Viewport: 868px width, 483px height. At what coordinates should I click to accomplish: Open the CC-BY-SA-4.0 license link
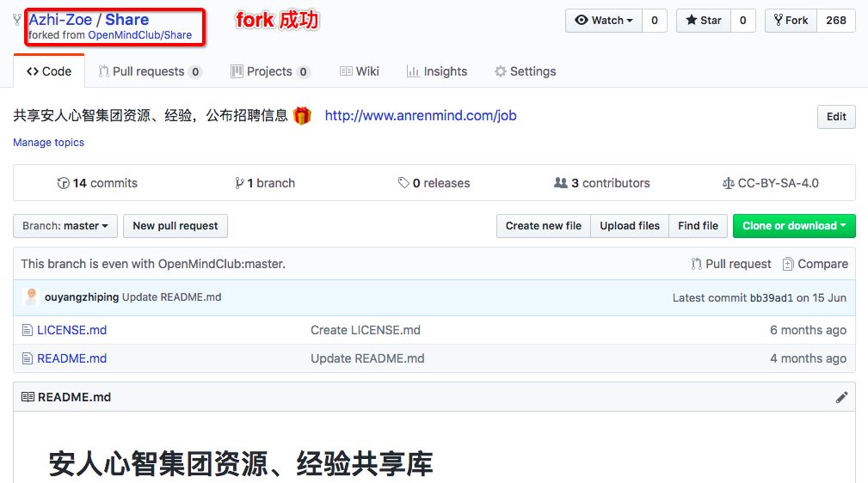click(x=771, y=183)
